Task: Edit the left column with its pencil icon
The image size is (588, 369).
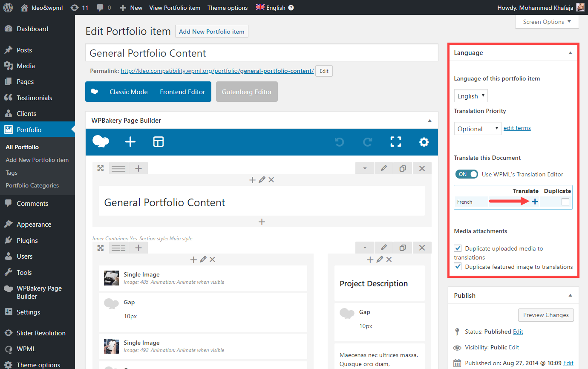Action: point(203,259)
